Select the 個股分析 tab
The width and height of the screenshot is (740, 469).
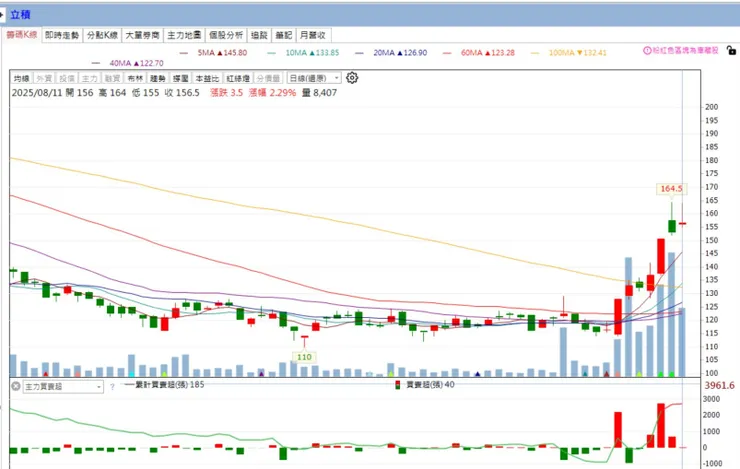[226, 35]
